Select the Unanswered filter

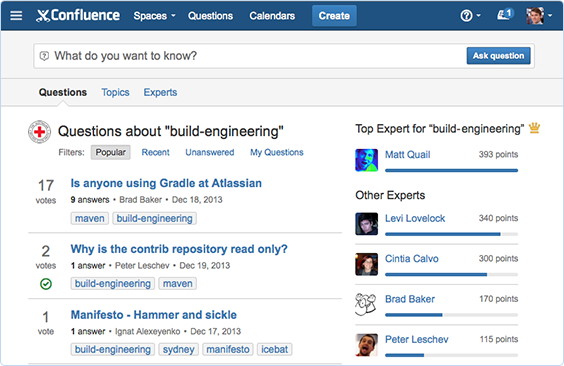[210, 152]
